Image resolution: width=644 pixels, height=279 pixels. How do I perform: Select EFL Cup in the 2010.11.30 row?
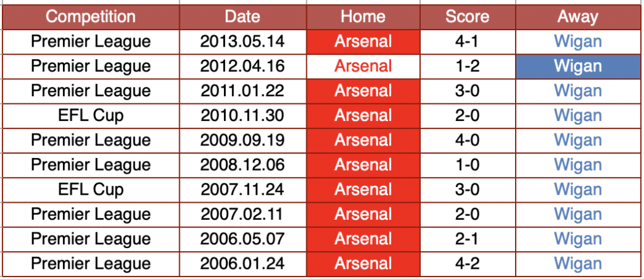click(91, 115)
